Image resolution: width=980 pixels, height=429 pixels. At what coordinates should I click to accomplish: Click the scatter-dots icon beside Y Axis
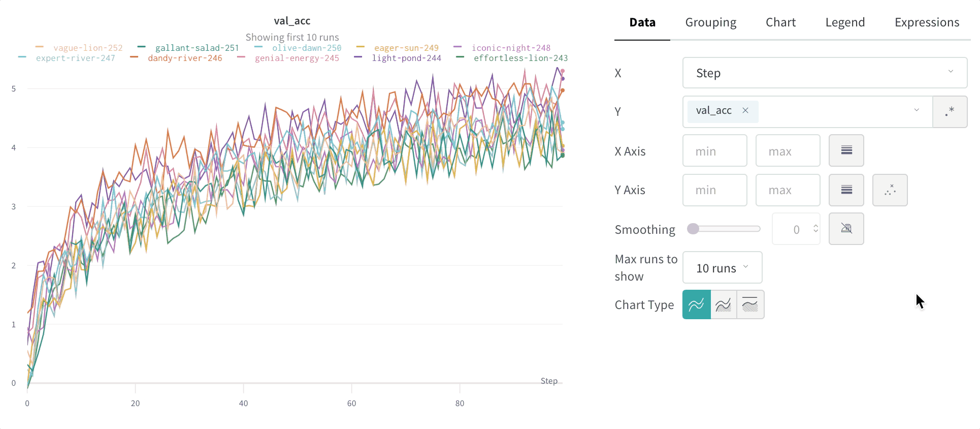point(890,190)
